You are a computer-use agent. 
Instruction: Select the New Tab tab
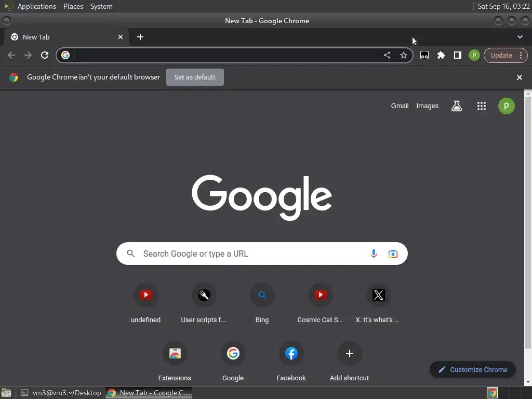(x=66, y=37)
